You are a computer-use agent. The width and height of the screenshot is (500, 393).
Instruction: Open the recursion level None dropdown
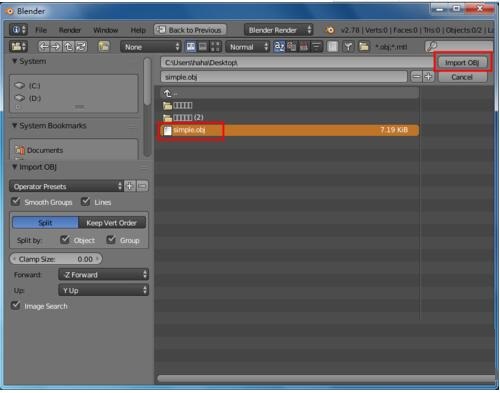click(151, 47)
